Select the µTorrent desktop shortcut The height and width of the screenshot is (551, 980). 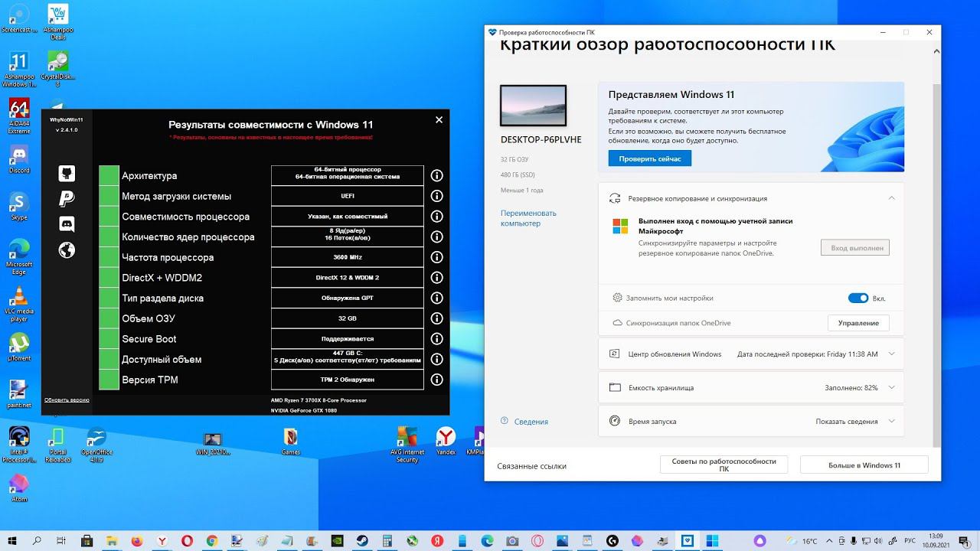pos(18,348)
